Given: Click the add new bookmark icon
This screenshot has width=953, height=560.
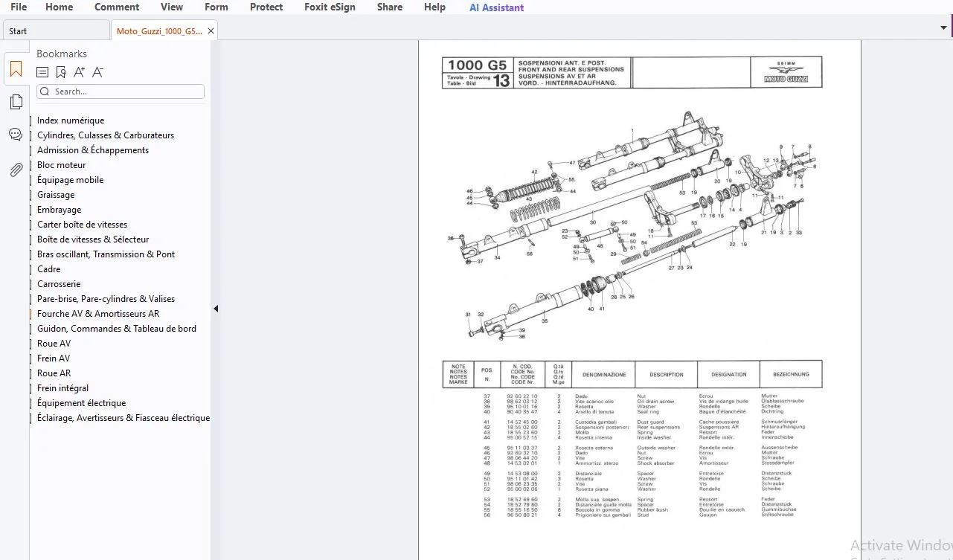Looking at the screenshot, I should (61, 72).
